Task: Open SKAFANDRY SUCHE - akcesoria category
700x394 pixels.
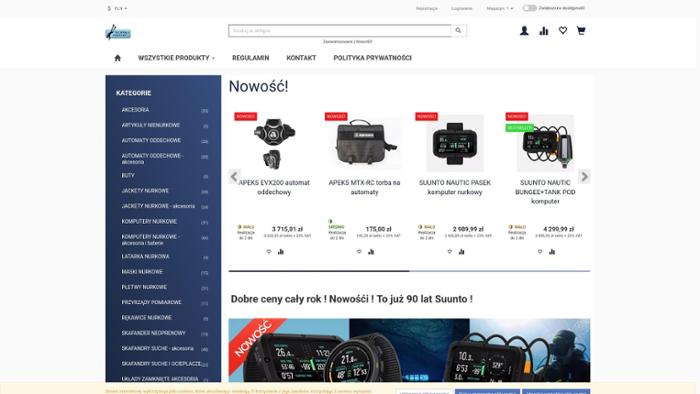Action: coord(158,348)
